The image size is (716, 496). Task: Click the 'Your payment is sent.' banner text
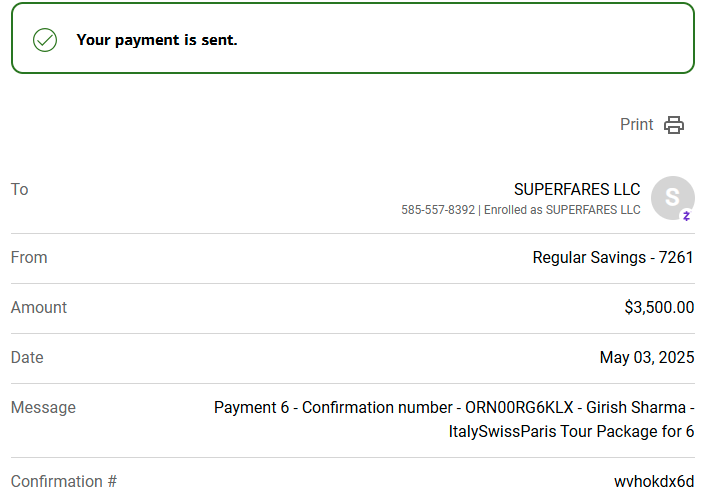(x=157, y=40)
